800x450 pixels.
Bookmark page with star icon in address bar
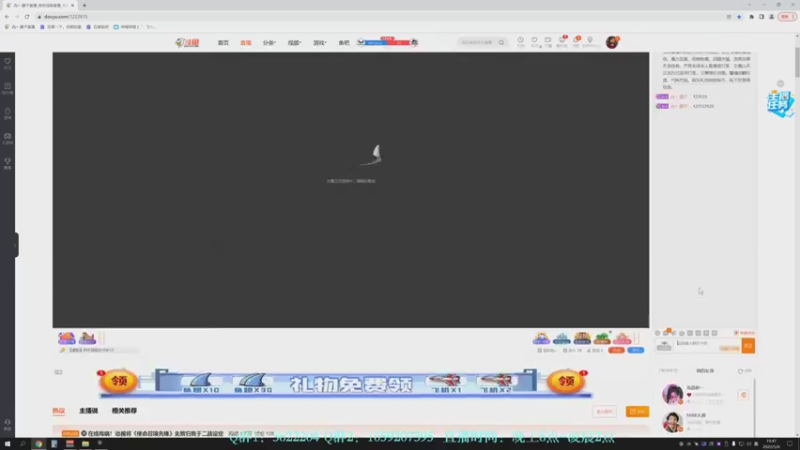pos(739,17)
